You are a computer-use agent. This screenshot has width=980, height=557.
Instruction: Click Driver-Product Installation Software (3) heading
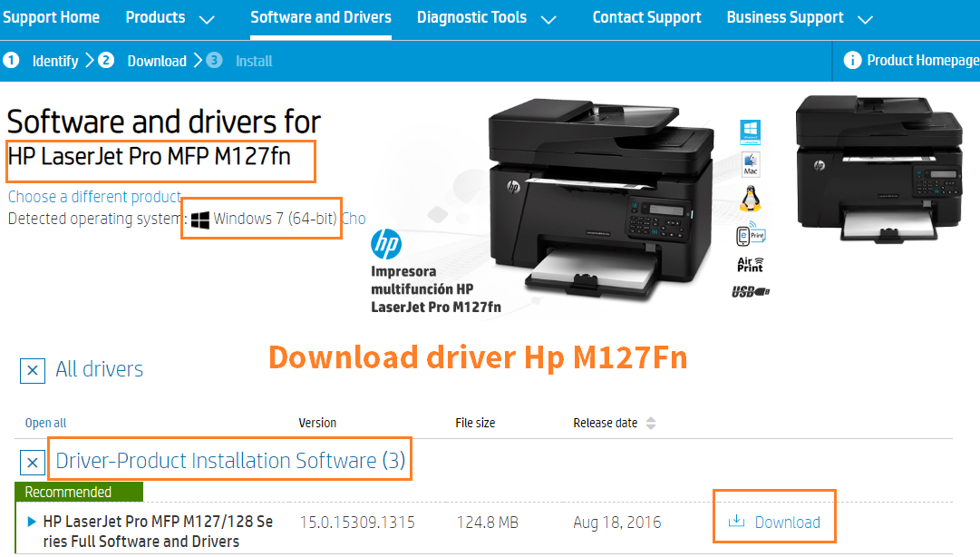[230, 461]
